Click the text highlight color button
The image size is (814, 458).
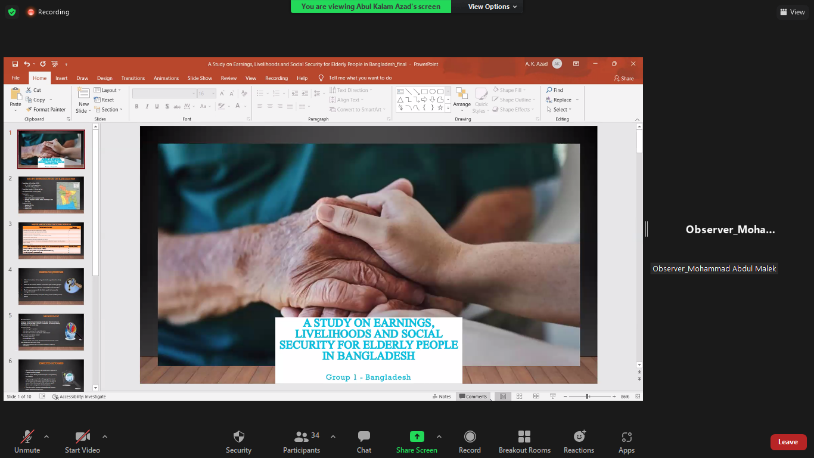click(222, 106)
